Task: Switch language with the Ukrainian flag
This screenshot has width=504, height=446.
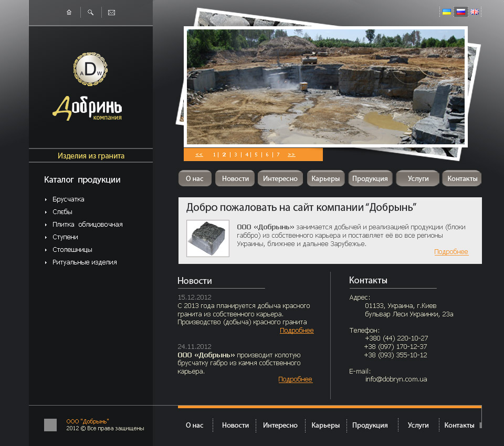Action: coord(446,12)
